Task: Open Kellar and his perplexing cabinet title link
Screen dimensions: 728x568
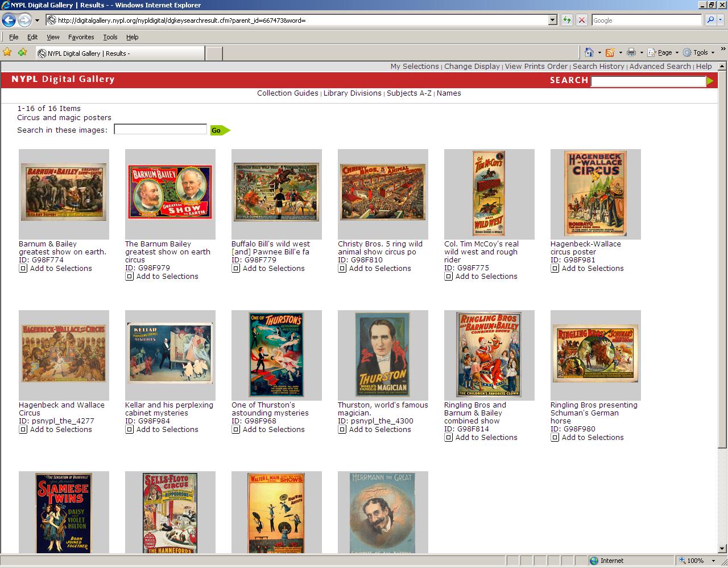Action: click(x=169, y=409)
